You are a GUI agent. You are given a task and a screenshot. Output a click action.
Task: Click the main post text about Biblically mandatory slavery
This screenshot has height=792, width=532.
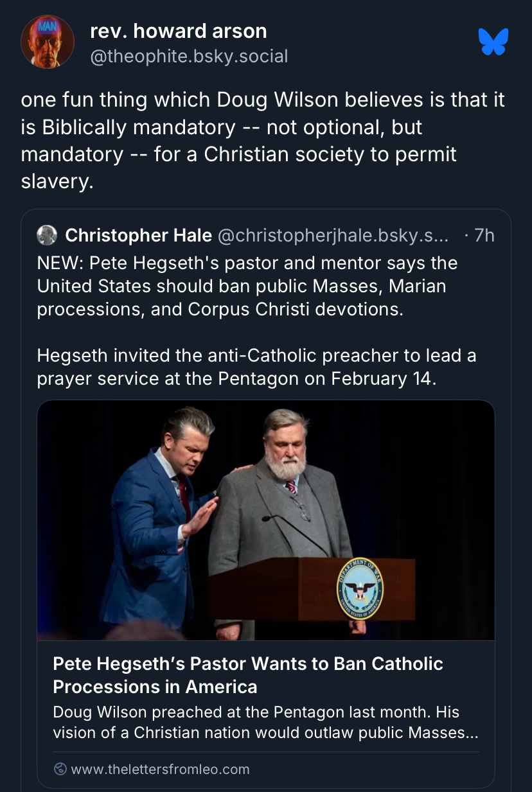point(262,141)
